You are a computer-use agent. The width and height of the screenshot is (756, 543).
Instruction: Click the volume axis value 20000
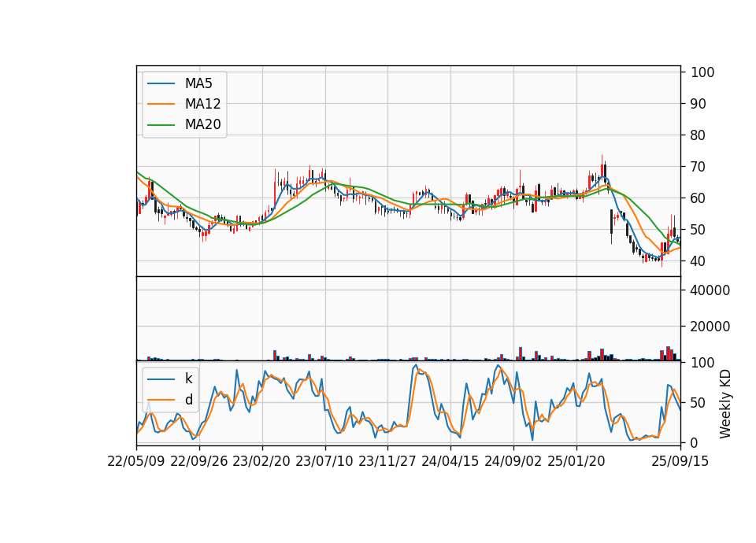(x=710, y=327)
